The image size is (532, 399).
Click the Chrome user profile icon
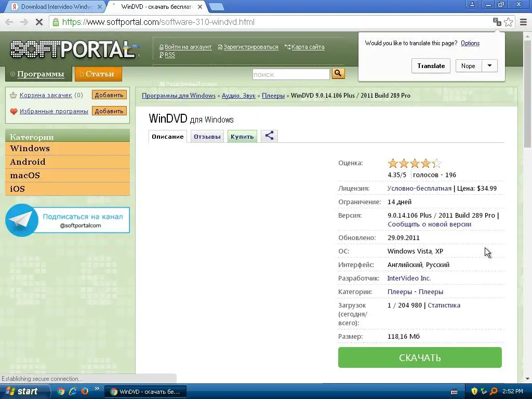tap(472, 4)
